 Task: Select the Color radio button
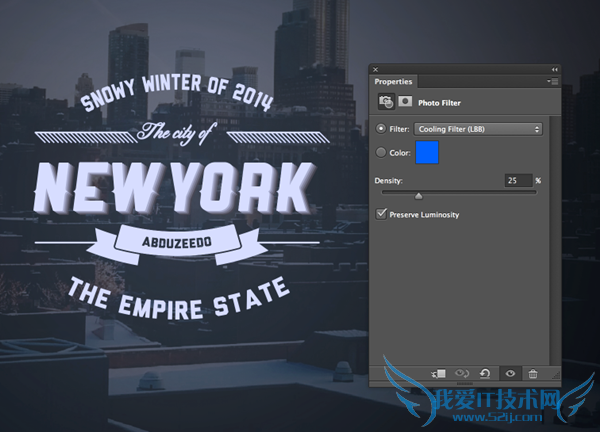[x=381, y=152]
